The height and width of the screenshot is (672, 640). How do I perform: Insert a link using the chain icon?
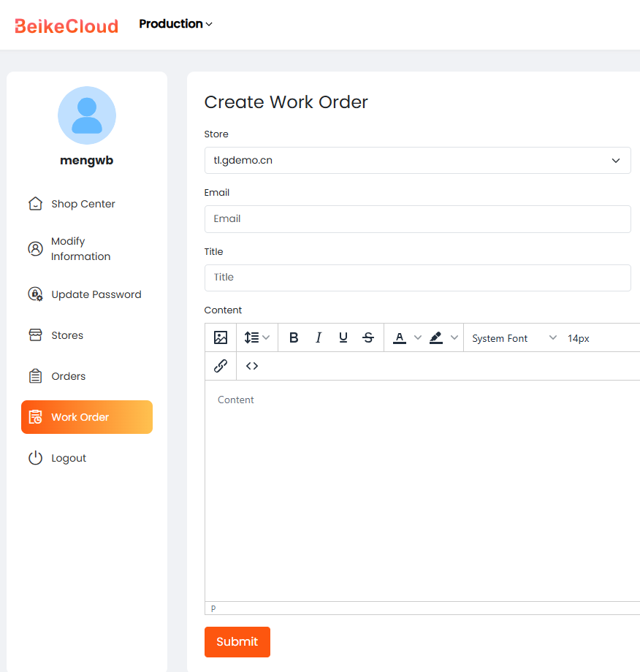[221, 366]
